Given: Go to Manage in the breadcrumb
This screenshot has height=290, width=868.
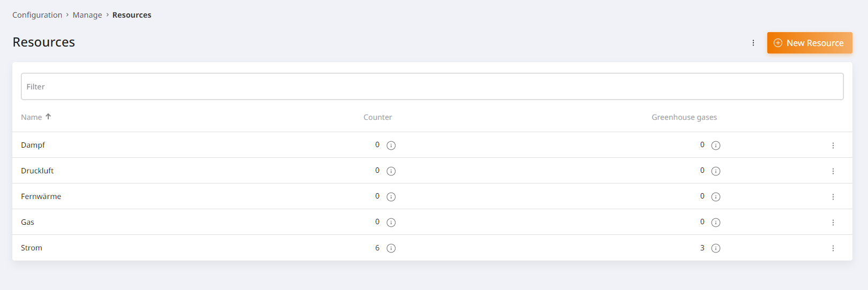Looking at the screenshot, I should pyautogui.click(x=87, y=15).
